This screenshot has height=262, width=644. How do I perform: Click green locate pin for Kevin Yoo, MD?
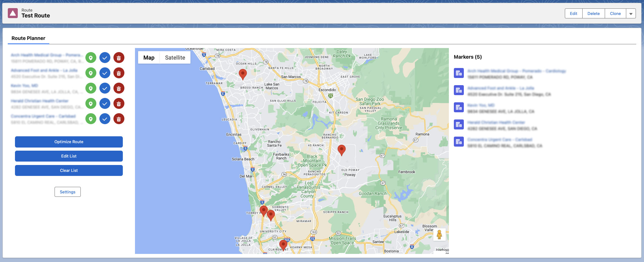pyautogui.click(x=91, y=88)
